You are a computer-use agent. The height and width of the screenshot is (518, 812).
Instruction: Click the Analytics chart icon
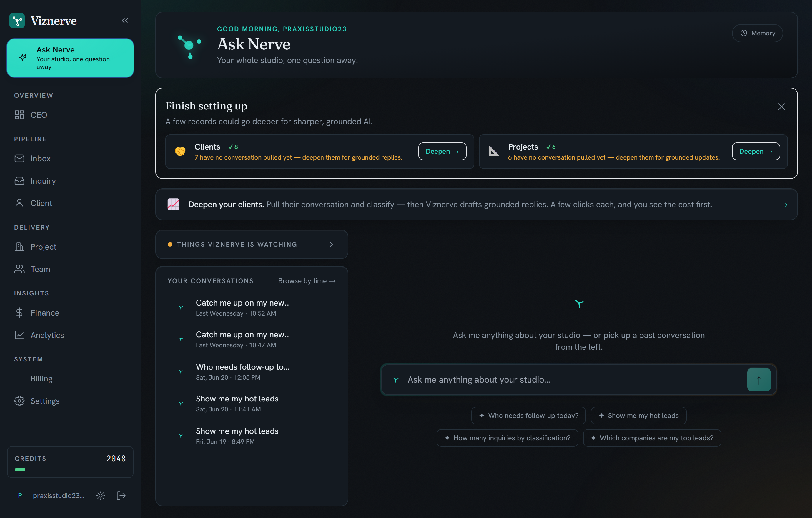coord(19,335)
